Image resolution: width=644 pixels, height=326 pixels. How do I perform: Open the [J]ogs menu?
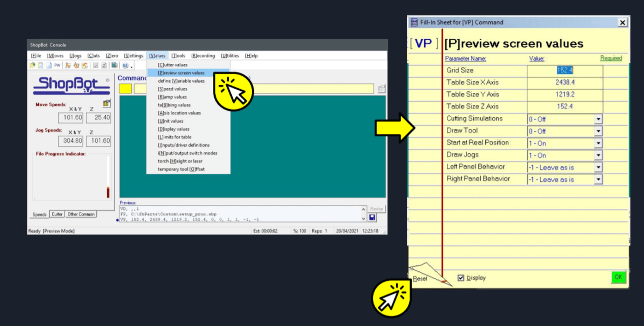click(75, 56)
